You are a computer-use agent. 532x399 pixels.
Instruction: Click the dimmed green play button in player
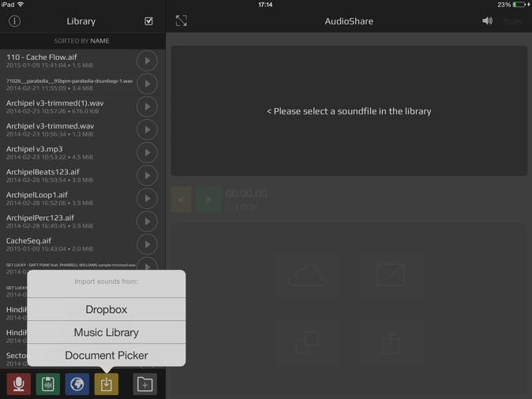(208, 199)
